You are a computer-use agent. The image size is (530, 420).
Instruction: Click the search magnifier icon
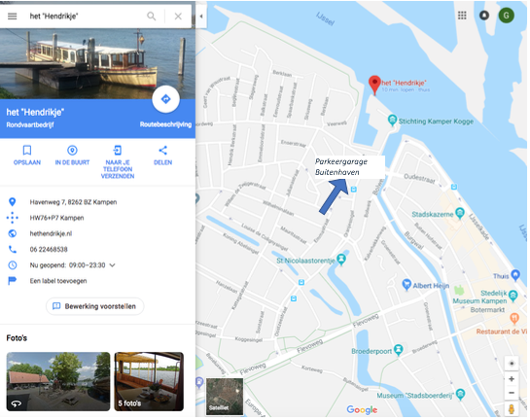[x=152, y=17]
